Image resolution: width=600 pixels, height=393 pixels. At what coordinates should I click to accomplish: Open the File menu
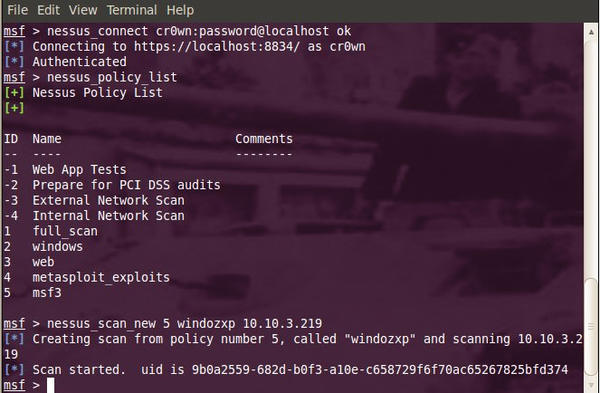pos(18,10)
